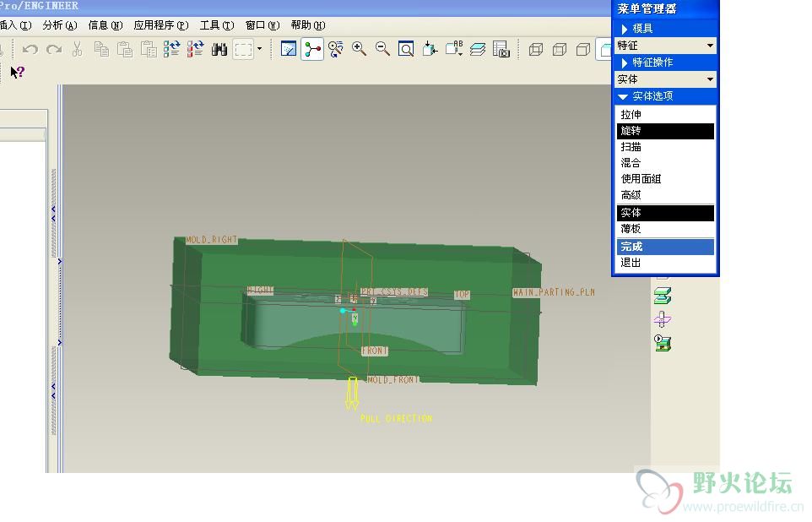Viewport: 812px width, 522px height.
Task: Choose 旋转 in solid options
Action: click(x=665, y=131)
